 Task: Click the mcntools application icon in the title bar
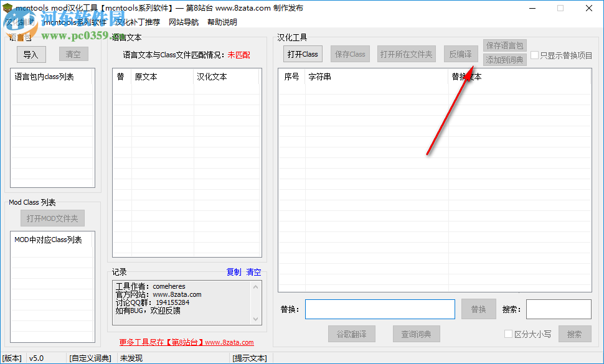[7, 7]
